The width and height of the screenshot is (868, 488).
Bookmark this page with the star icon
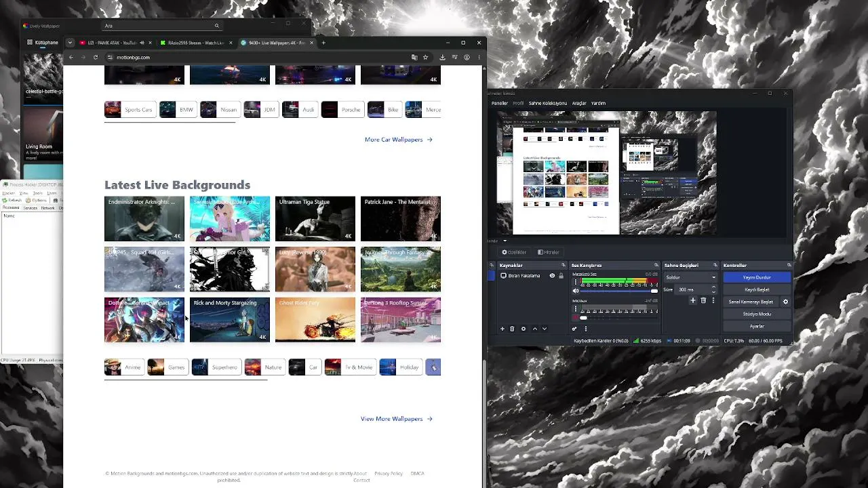click(x=426, y=58)
